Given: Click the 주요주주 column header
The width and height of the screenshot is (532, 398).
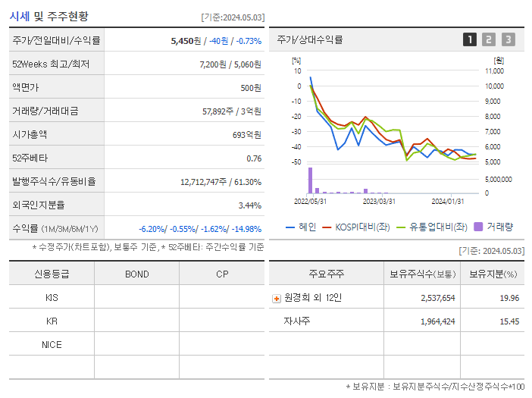Looking at the screenshot, I should [x=327, y=274].
